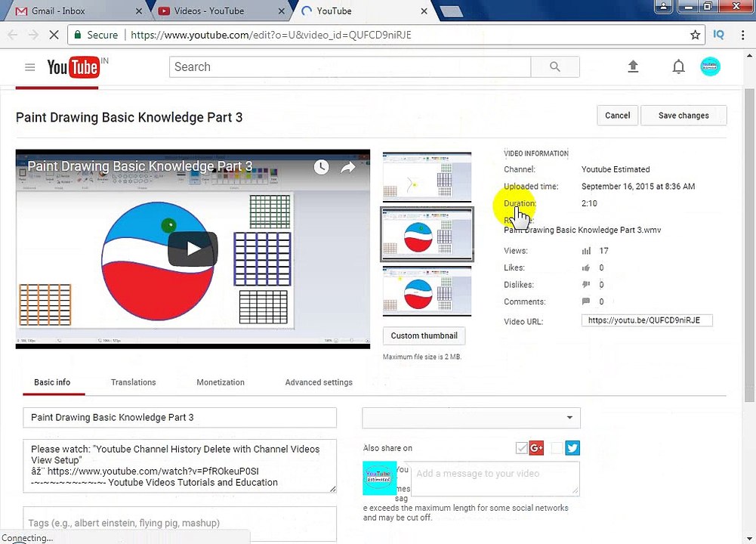The image size is (756, 544).
Task: Click Save changes button
Action: (683, 116)
